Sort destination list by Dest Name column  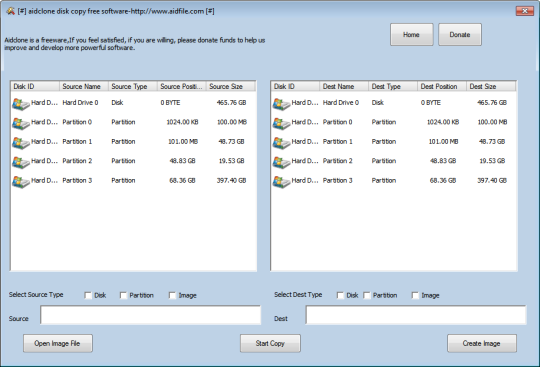coord(344,86)
